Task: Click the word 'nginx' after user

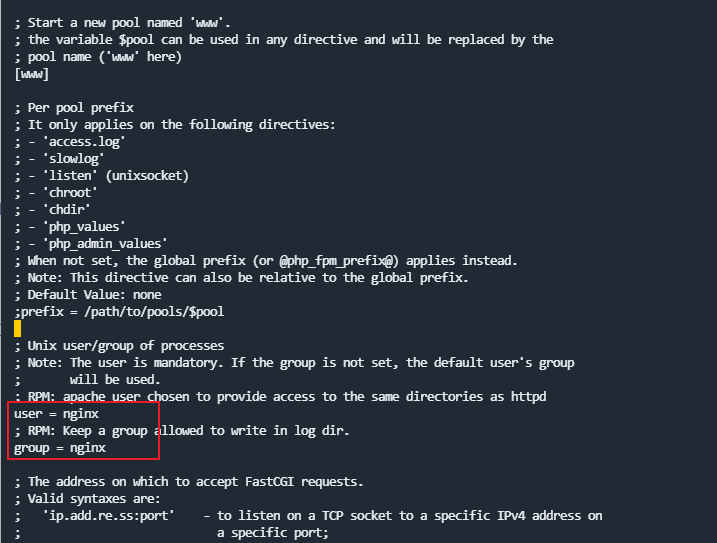Action: (x=81, y=414)
